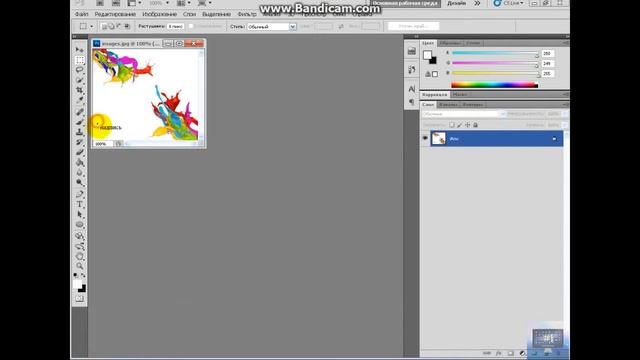Select the Healing Brush tool
Screen dimensions: 640x360
click(x=80, y=112)
